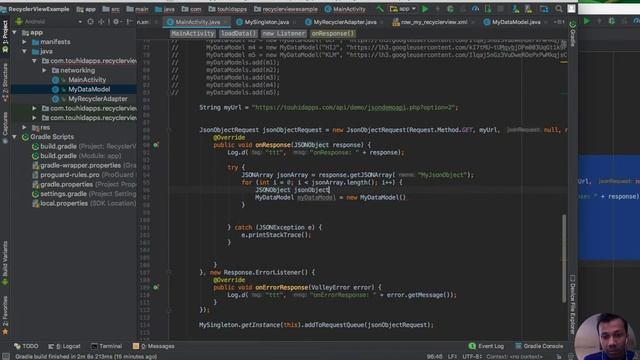Click the Make Project hammer icon
Image resolution: width=640 pixels, height=360 pixels.
coord(380,9)
